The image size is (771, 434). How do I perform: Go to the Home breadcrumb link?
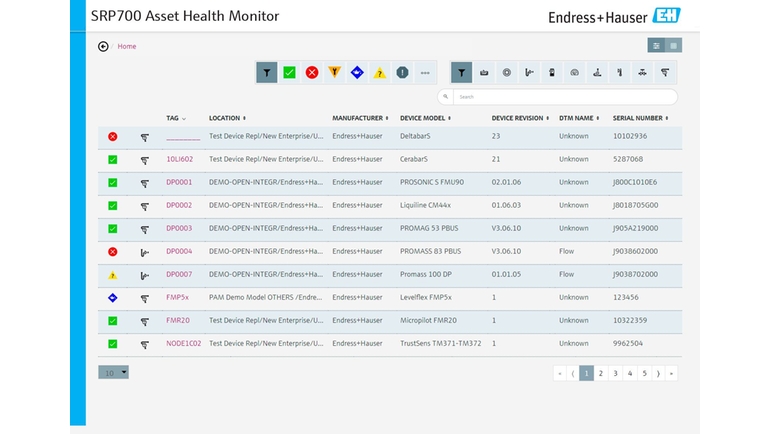pos(127,46)
